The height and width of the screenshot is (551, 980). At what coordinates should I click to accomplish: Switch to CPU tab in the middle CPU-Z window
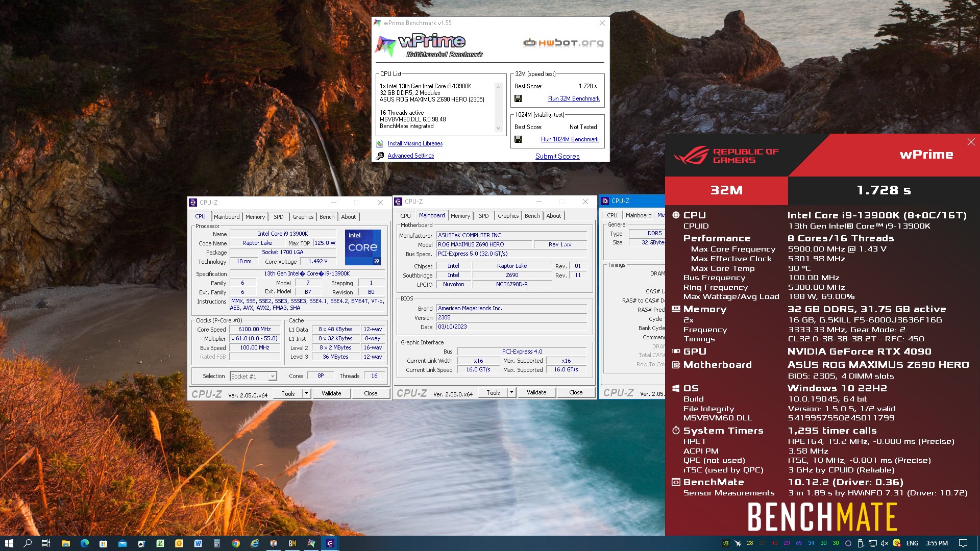pos(406,216)
